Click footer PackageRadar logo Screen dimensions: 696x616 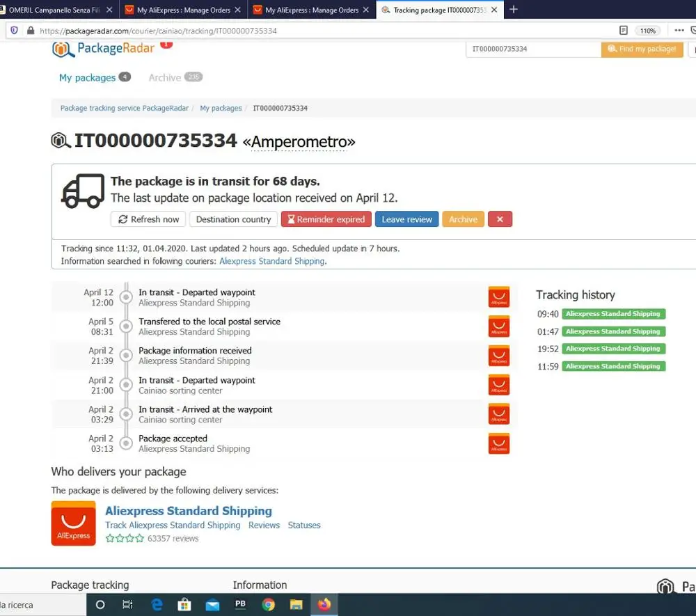(676, 587)
